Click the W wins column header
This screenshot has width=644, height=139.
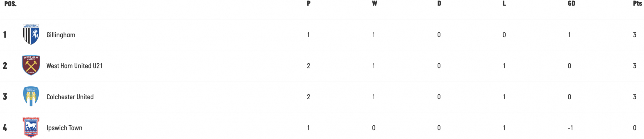[374, 3]
